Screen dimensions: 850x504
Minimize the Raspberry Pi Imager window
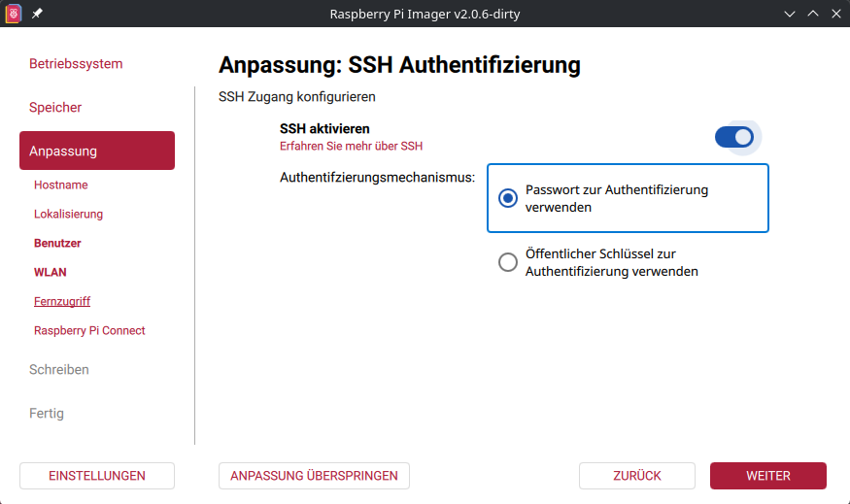(790, 14)
